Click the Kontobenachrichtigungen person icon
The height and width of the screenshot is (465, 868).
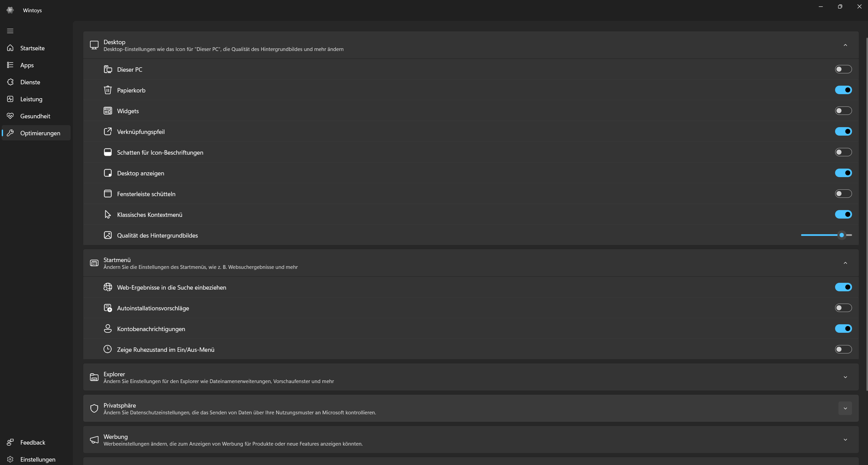pyautogui.click(x=108, y=329)
